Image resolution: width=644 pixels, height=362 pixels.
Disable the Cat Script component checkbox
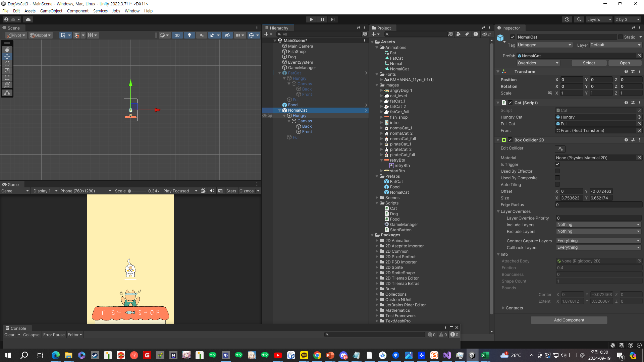coord(510,103)
